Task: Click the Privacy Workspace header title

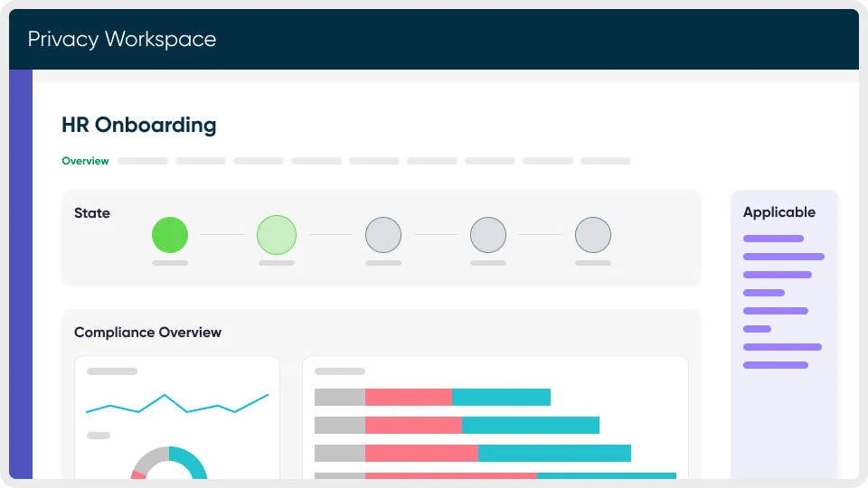Action: click(122, 39)
